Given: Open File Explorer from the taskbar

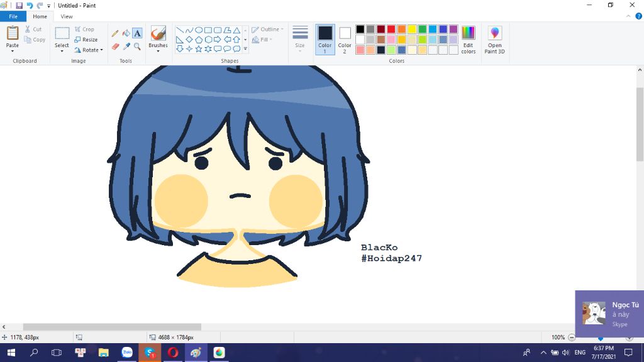Looking at the screenshot, I should pyautogui.click(x=104, y=353).
